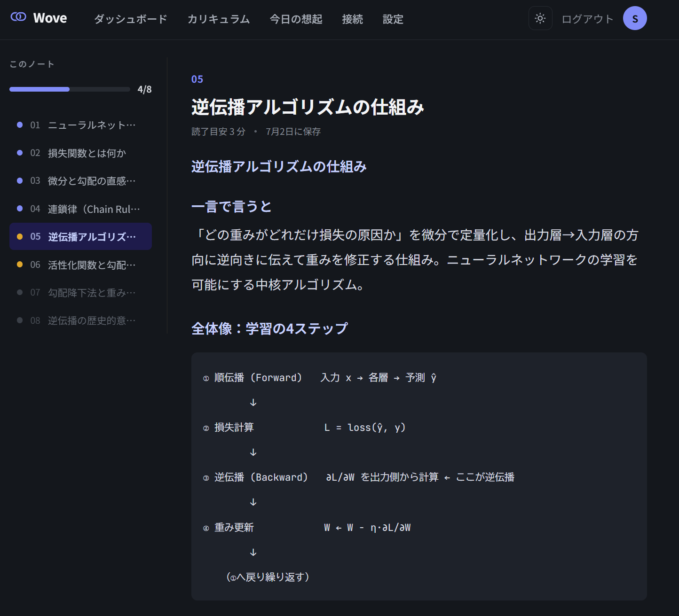The width and height of the screenshot is (679, 616).
Task: Click main title 逆伝播アルゴリズムの仕組み
Action: click(308, 107)
